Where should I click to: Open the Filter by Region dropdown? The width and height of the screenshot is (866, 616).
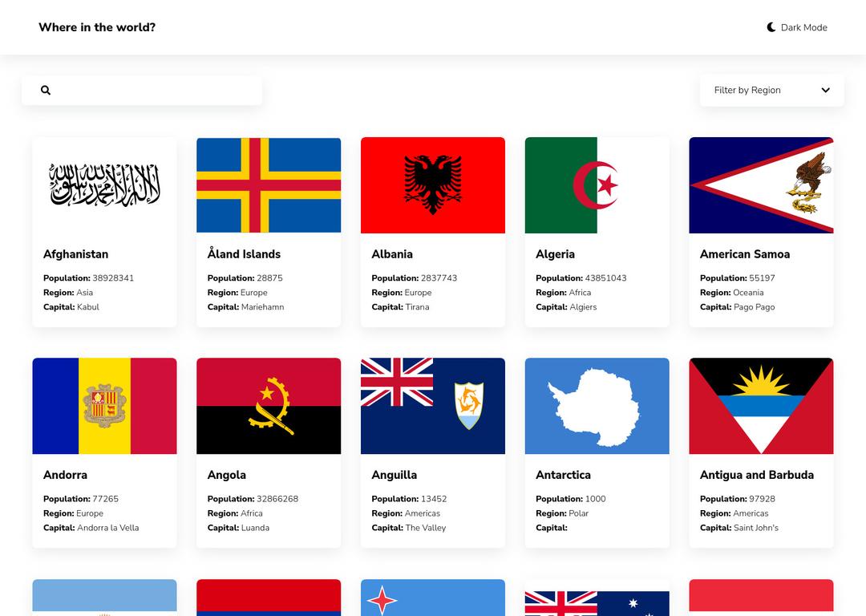point(771,91)
